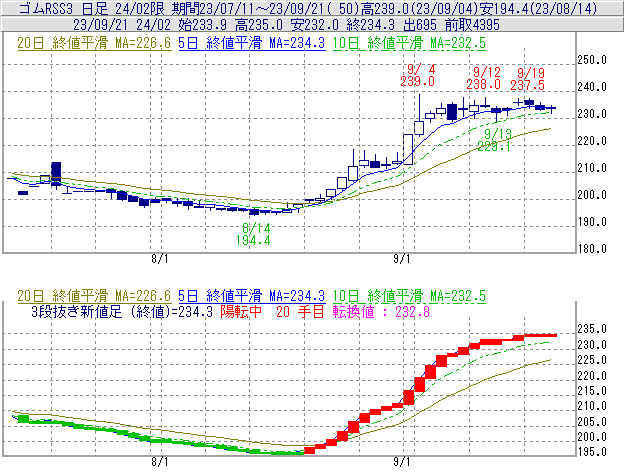
Task: Click the top chart's 20日 終値平滑 MA=226.6 legend
Action: point(94,43)
